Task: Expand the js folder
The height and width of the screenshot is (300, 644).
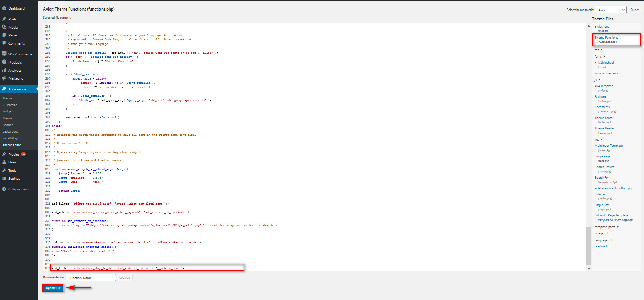Action: point(597,80)
